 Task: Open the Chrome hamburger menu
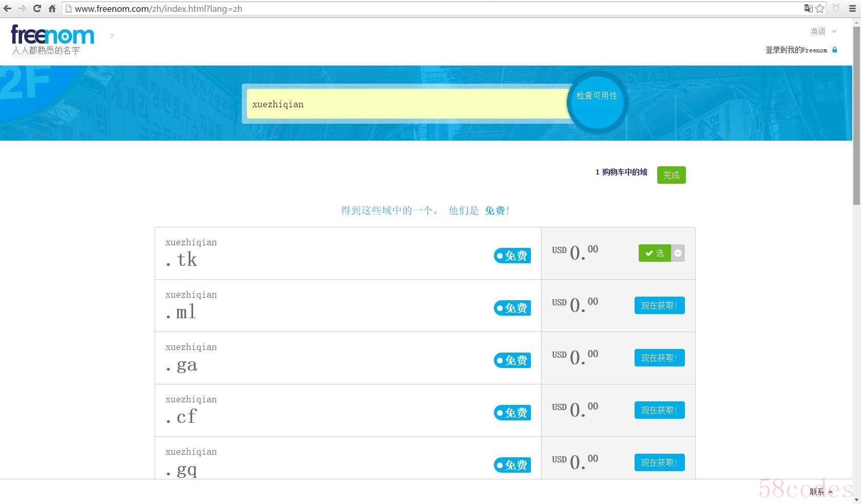853,9
